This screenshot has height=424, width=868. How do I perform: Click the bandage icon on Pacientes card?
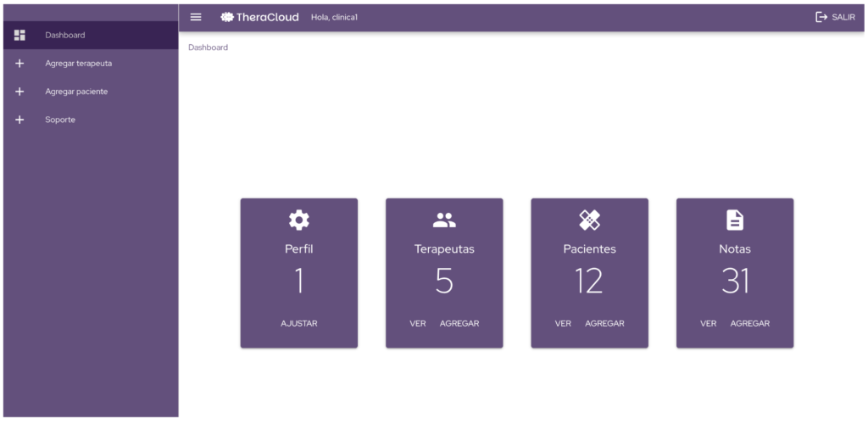[x=589, y=220]
